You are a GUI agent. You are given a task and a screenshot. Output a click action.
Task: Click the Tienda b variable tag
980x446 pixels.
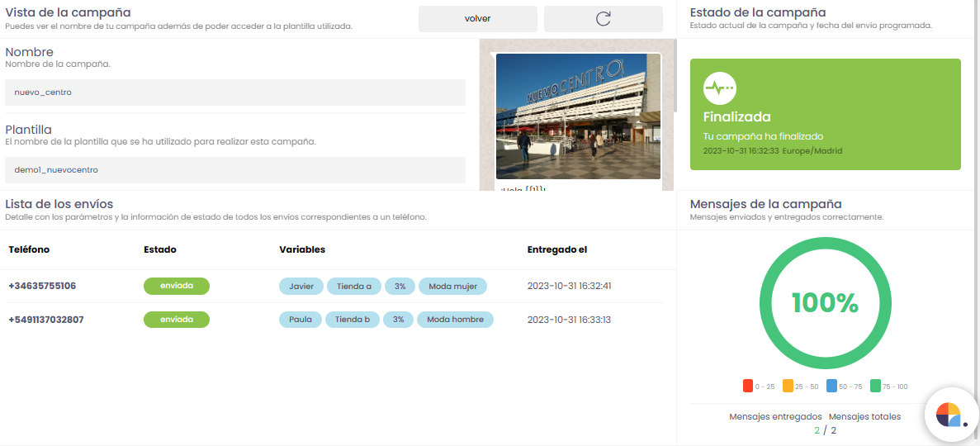tap(353, 320)
